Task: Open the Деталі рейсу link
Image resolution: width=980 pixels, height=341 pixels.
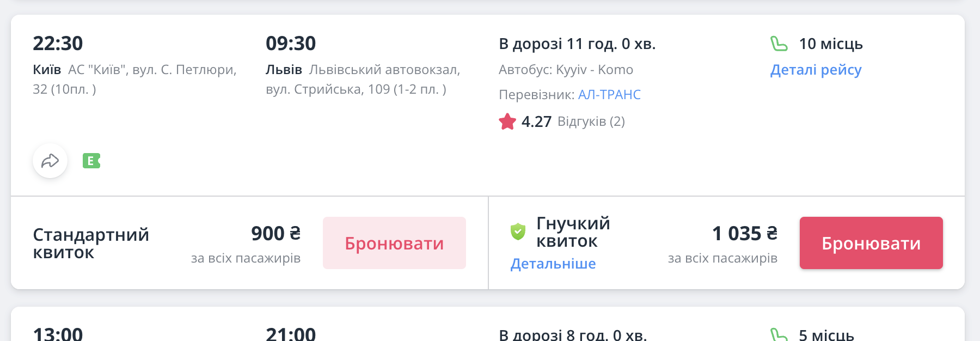Action: point(816,70)
